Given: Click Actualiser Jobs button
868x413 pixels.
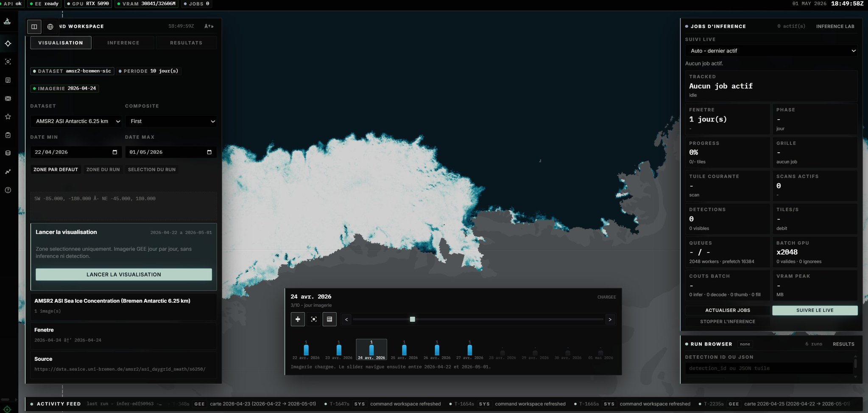Looking at the screenshot, I should click(x=728, y=310).
